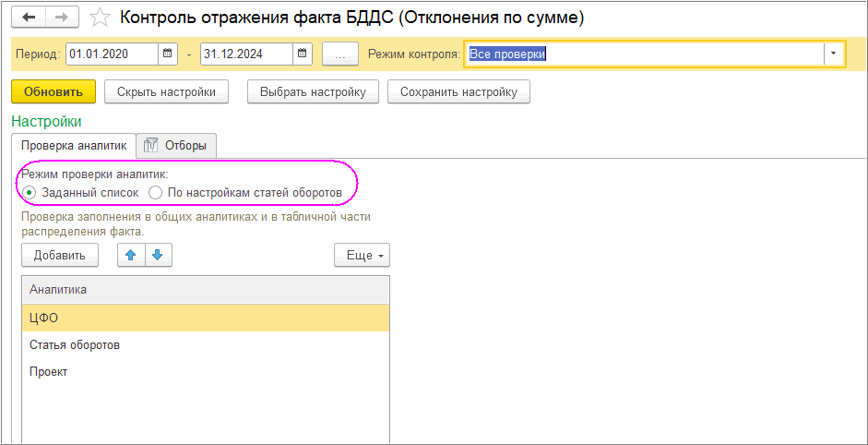Click "Скрыть настройки" button

(x=166, y=92)
